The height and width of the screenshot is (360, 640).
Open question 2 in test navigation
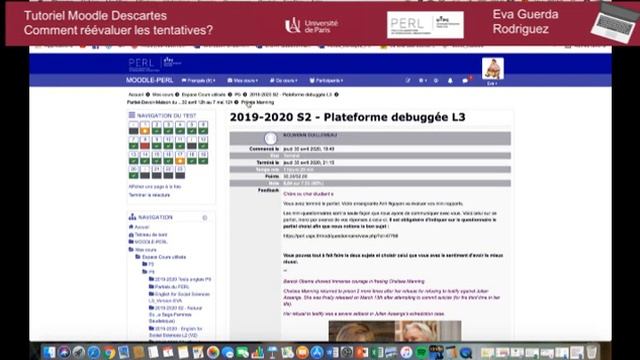coord(157,127)
